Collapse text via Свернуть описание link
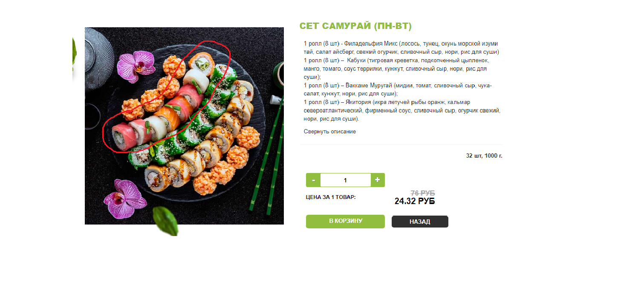This screenshot has height=291, width=644. tap(330, 132)
